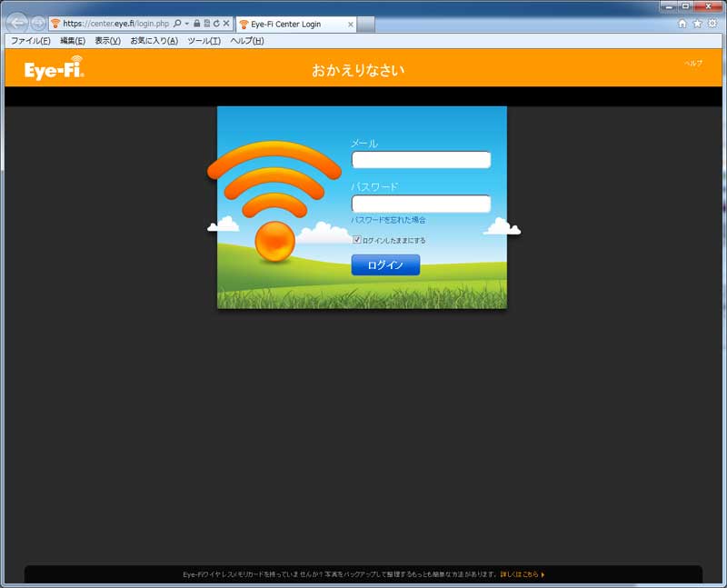Viewport: 727px width, 588px height.
Task: Click the ヘルプ link in orange header
Action: 693,63
